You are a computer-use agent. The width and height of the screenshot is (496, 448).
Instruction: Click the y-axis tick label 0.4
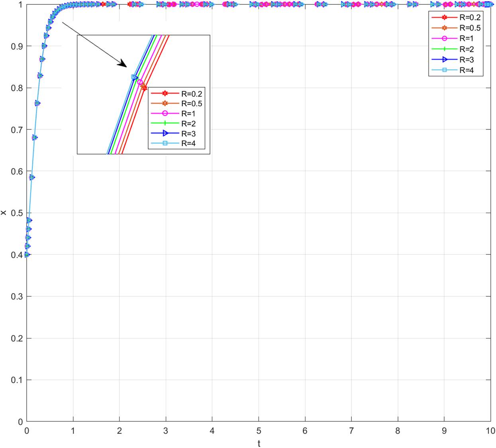point(16,255)
